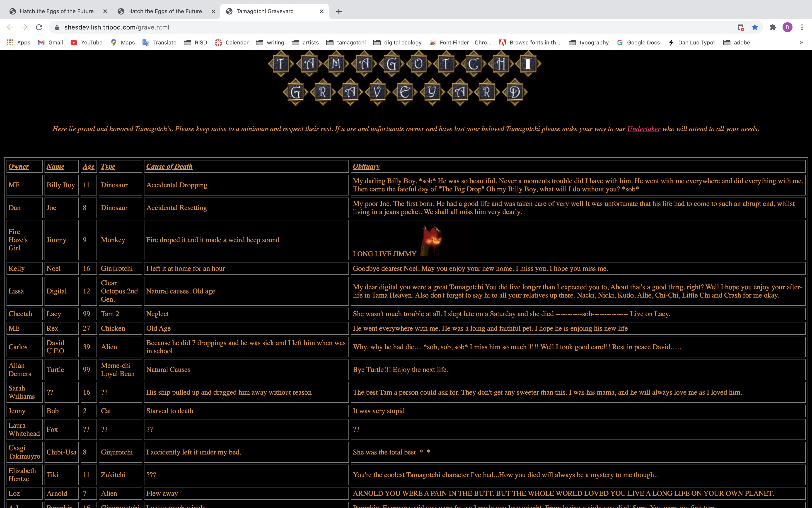Open the digital ecology bookmark folder

click(398, 43)
